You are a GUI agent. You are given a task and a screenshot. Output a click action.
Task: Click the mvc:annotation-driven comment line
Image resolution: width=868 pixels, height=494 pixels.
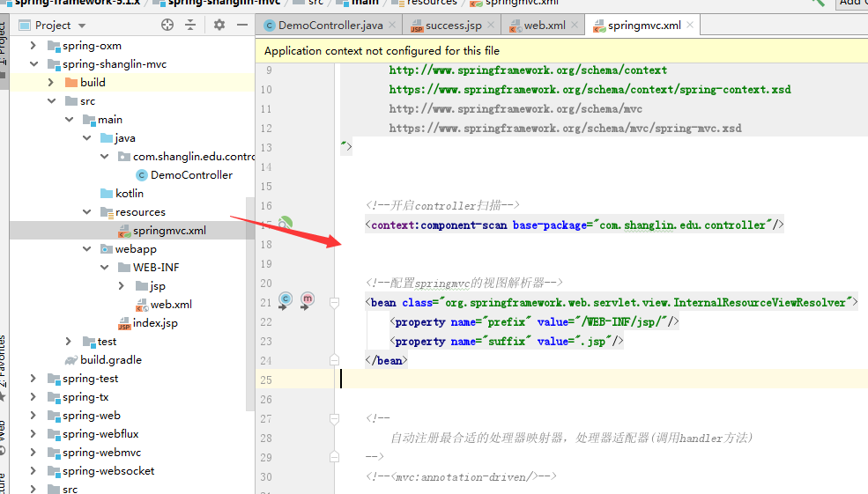(x=461, y=477)
